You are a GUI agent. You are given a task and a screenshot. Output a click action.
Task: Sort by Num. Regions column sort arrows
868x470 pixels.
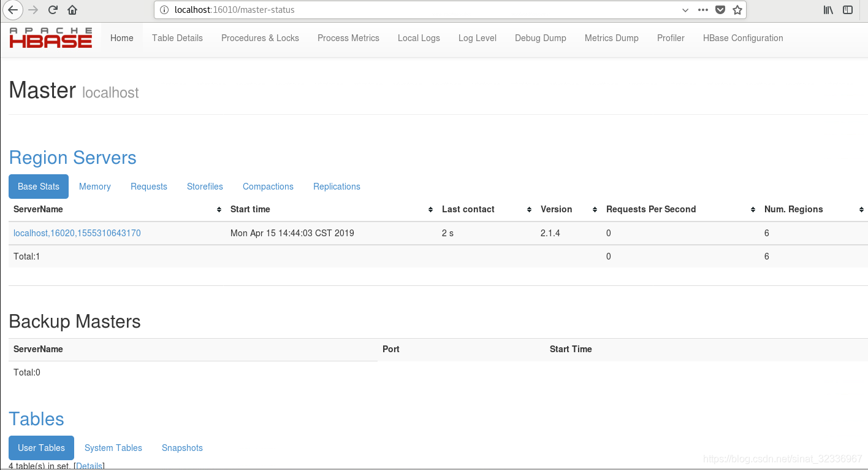861,210
